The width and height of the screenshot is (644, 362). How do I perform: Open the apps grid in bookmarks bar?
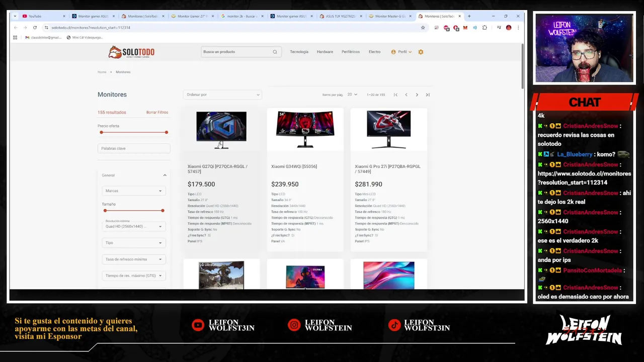tap(15, 37)
